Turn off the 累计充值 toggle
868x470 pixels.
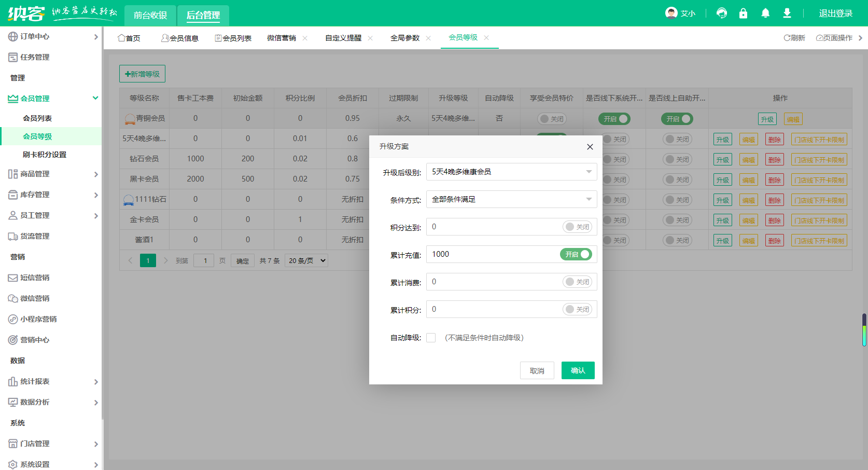tap(576, 254)
